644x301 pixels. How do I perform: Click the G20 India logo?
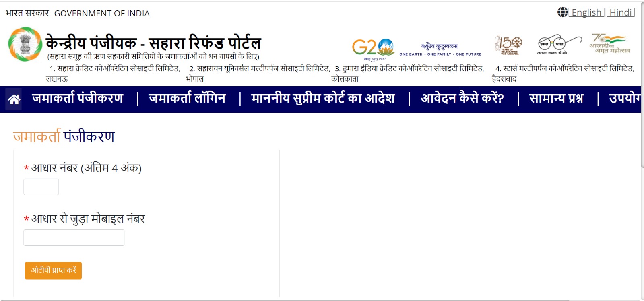coord(373,47)
